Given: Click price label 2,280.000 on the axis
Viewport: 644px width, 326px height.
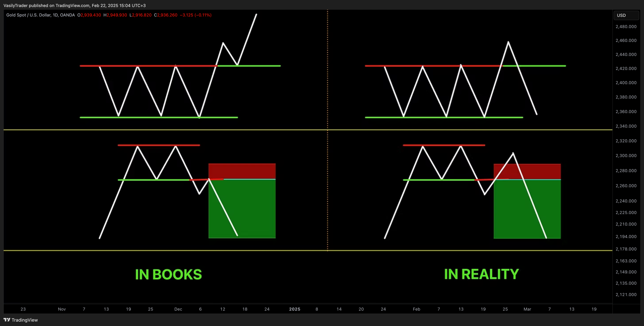Looking at the screenshot, I should click(626, 171).
